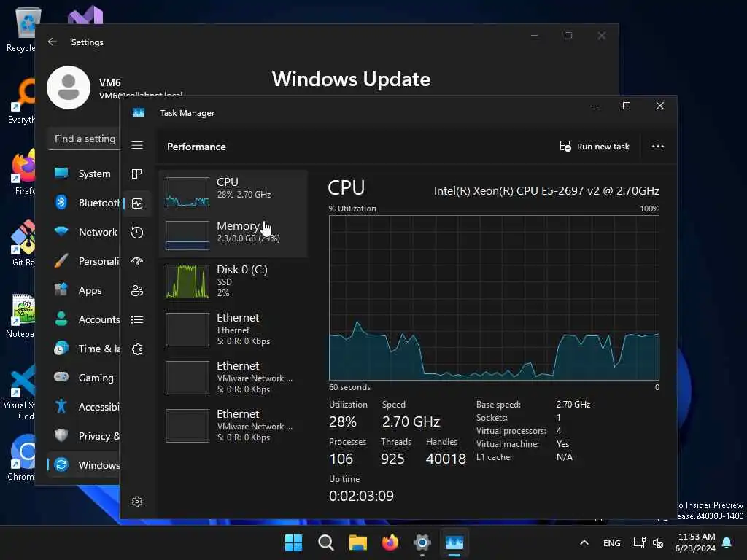Viewport: 747px width, 560px height.
Task: Open Visual Studio Code desktop shortcut
Action: pyautogui.click(x=20, y=392)
